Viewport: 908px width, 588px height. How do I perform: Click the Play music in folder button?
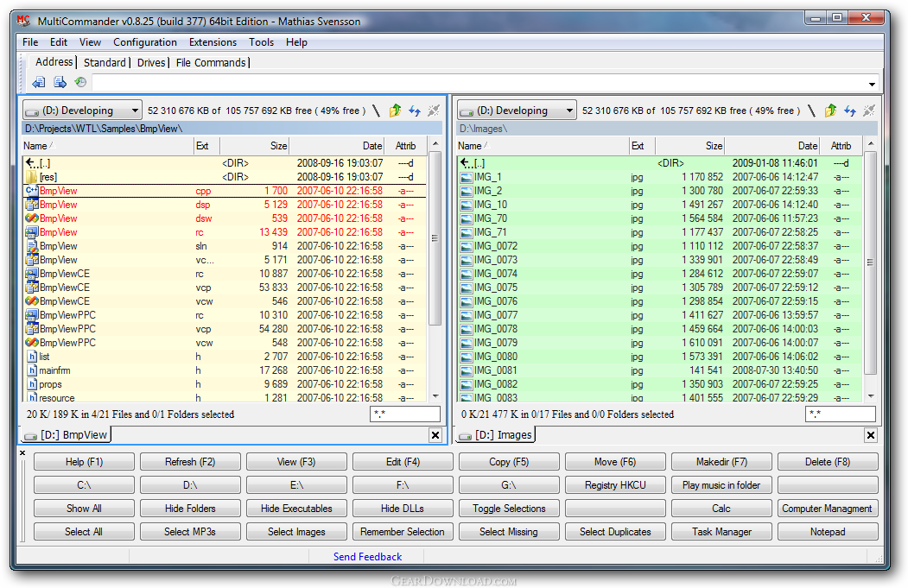pyautogui.click(x=721, y=485)
